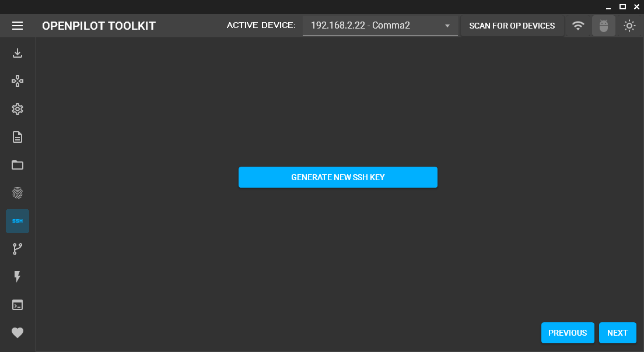The image size is (644, 352).
Task: Open the logs document page in sidebar
Action: coord(17,137)
